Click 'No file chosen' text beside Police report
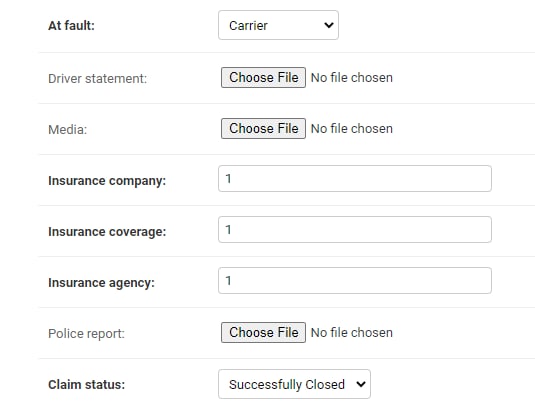535x408 pixels. (352, 333)
